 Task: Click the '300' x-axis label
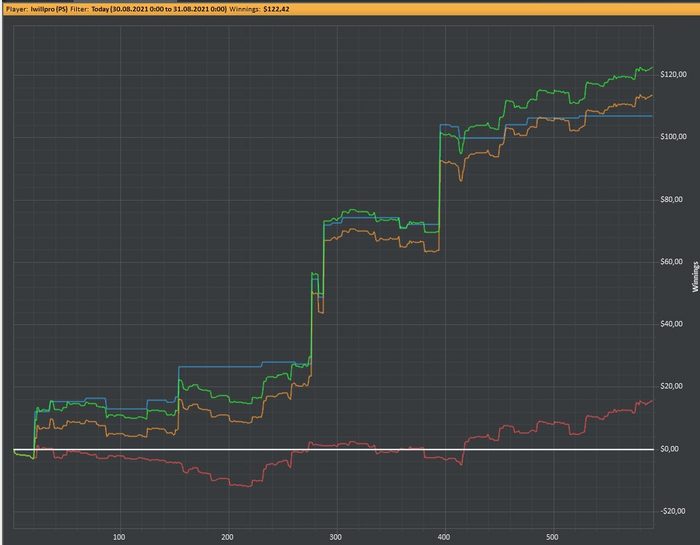point(335,537)
